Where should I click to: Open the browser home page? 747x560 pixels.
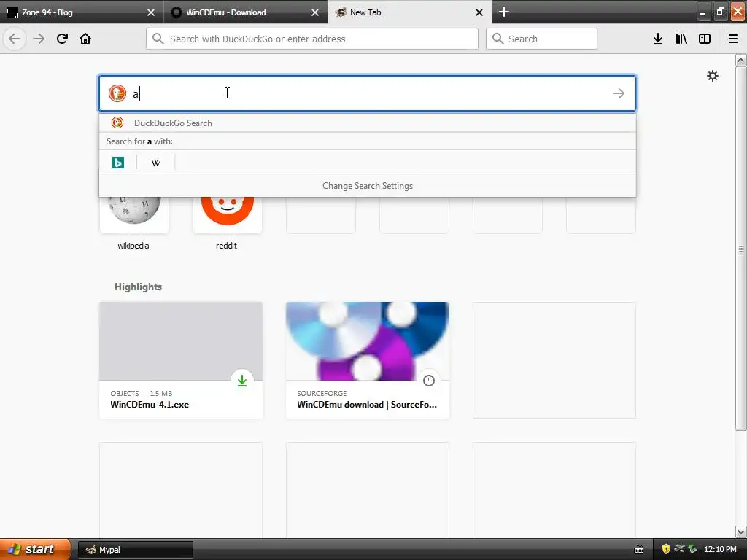coord(85,39)
